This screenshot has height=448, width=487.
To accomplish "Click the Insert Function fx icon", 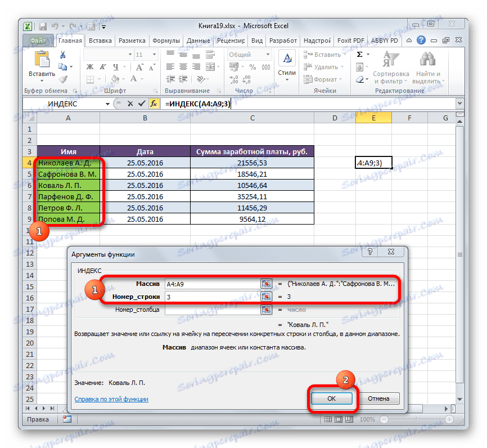I will point(154,104).
